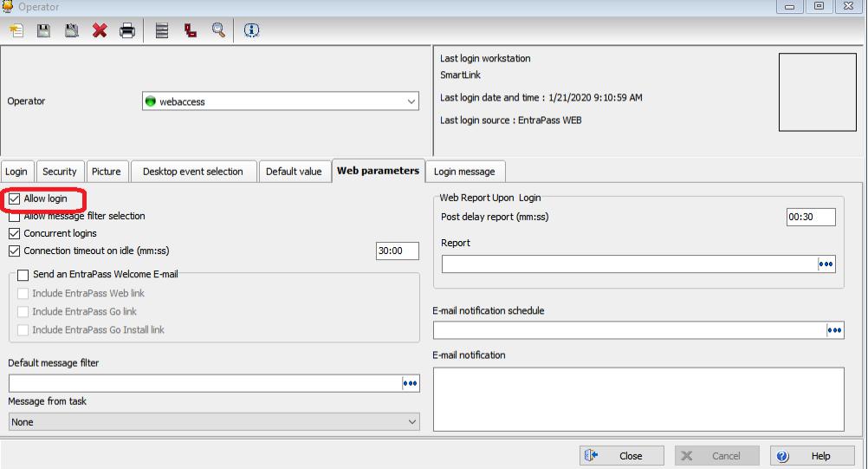The image size is (868, 469).
Task: Open the Operator webaccess dropdown
Action: point(411,101)
